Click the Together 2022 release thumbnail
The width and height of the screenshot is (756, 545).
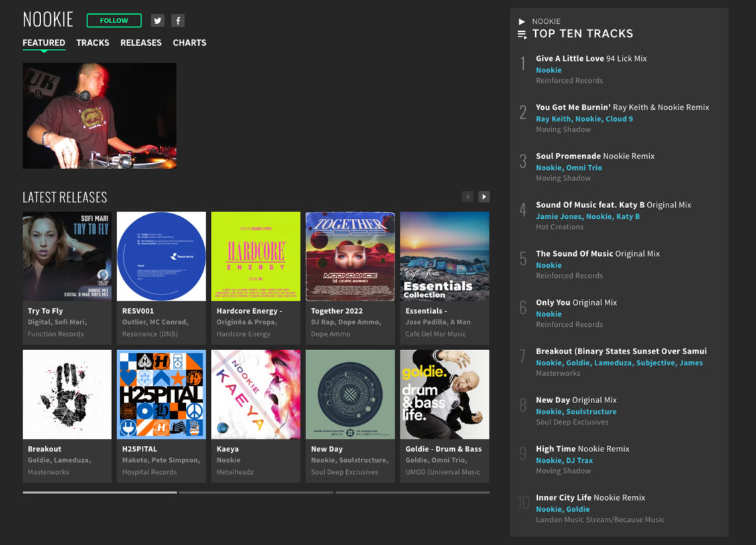point(350,256)
